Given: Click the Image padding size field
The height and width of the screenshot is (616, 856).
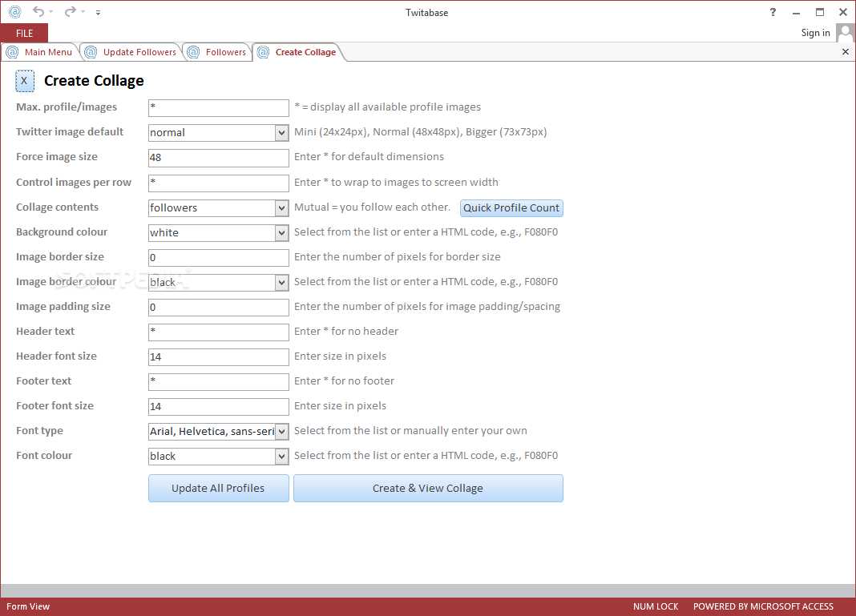Looking at the screenshot, I should tap(218, 307).
